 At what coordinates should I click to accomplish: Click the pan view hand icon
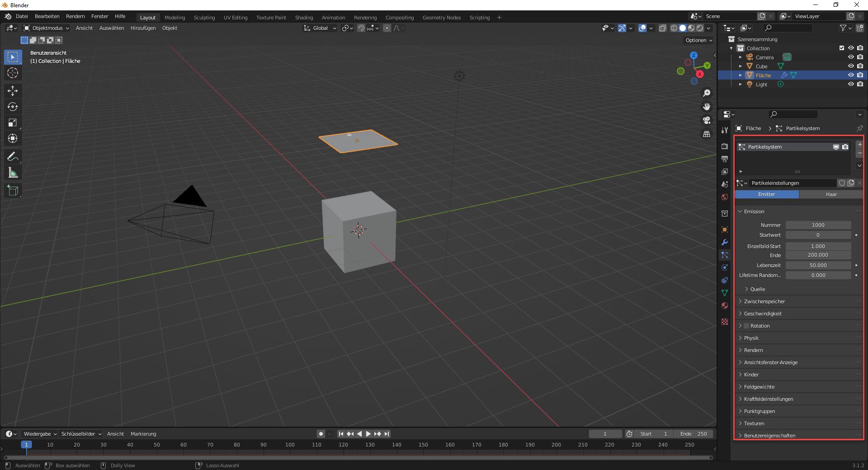pyautogui.click(x=706, y=107)
